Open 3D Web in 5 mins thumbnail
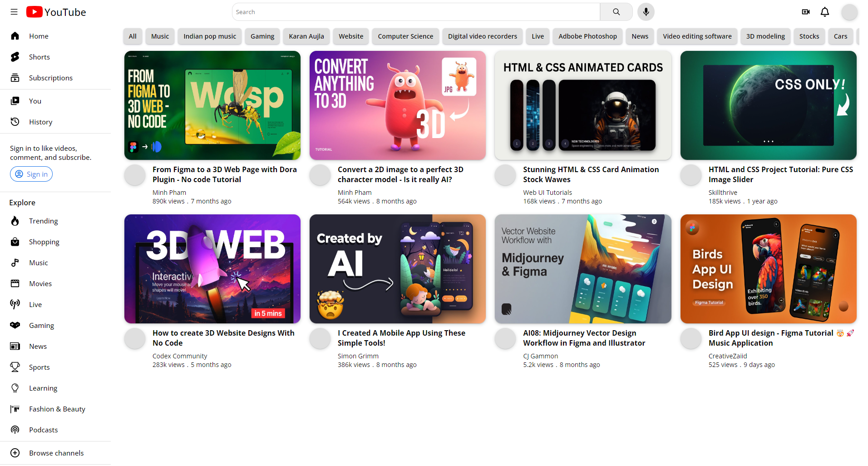 (x=212, y=269)
